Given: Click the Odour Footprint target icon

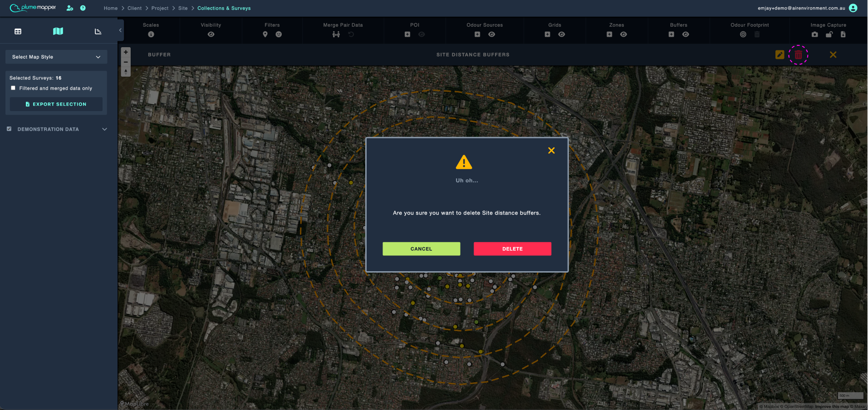Looking at the screenshot, I should (743, 34).
